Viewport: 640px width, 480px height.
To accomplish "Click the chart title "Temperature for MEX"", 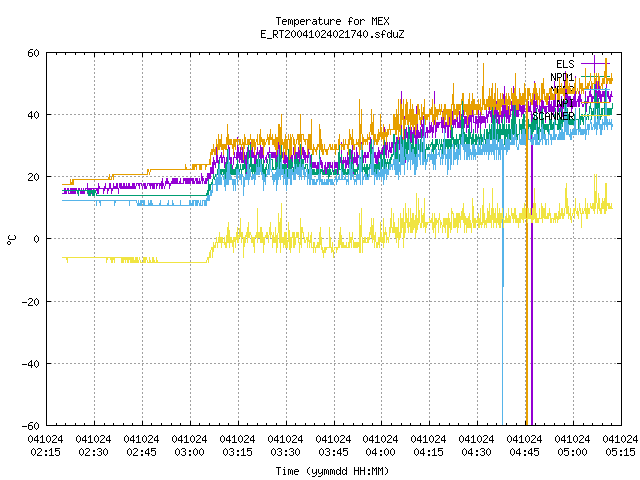I will (332, 21).
